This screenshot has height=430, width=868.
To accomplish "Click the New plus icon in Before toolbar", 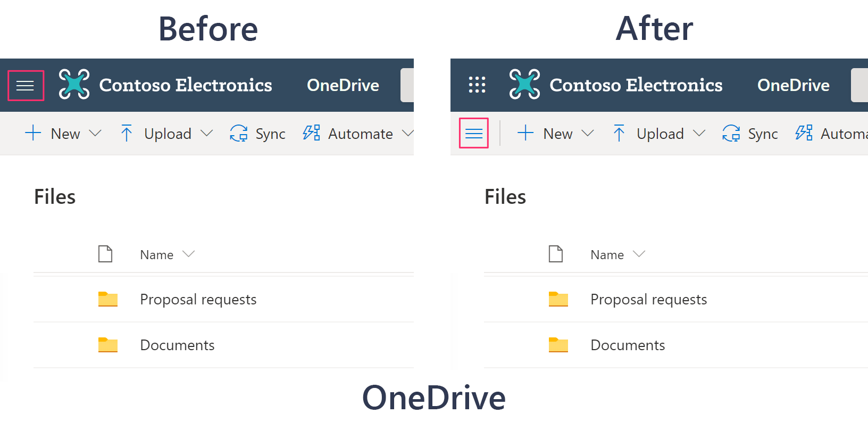I will (x=33, y=133).
